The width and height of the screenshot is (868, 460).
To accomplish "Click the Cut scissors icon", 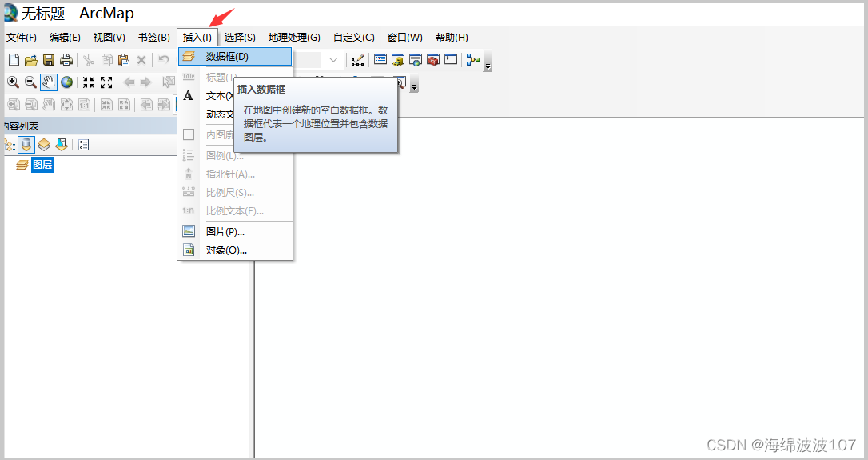I will [89, 60].
